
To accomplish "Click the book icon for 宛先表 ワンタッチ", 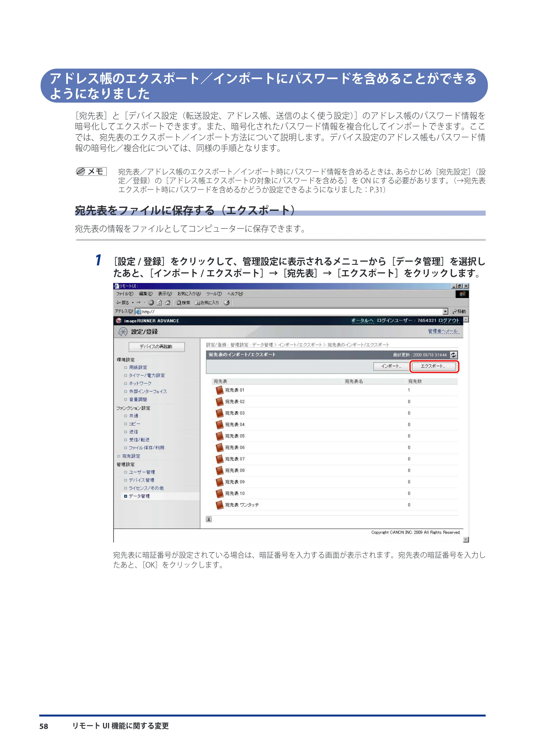I will click(x=220, y=505).
